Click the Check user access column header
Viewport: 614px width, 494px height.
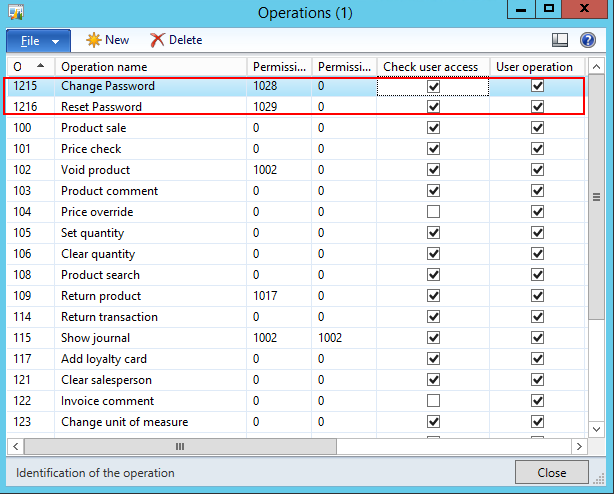tap(432, 67)
